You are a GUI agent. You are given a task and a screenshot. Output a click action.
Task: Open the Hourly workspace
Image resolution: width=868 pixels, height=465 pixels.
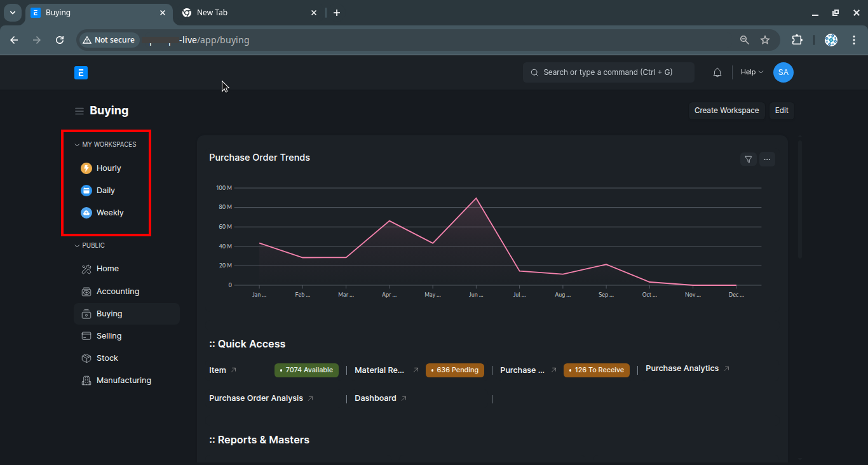(109, 168)
